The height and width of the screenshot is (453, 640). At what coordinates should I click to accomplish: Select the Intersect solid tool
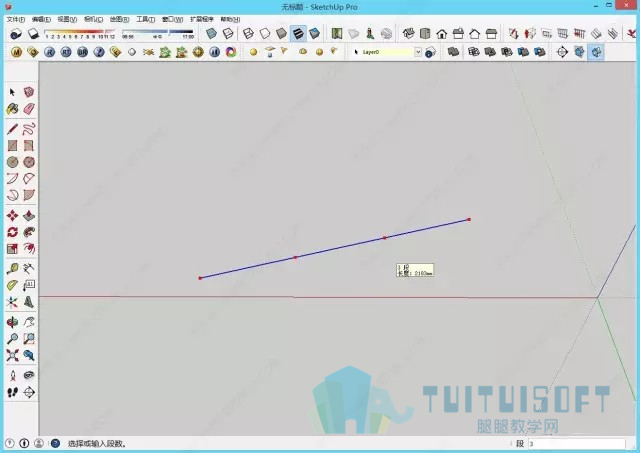[x=473, y=52]
